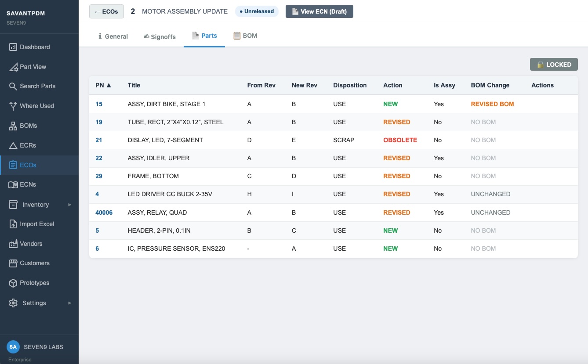Open Prototypes using cube icon
This screenshot has height=364, width=588.
coord(13,283)
